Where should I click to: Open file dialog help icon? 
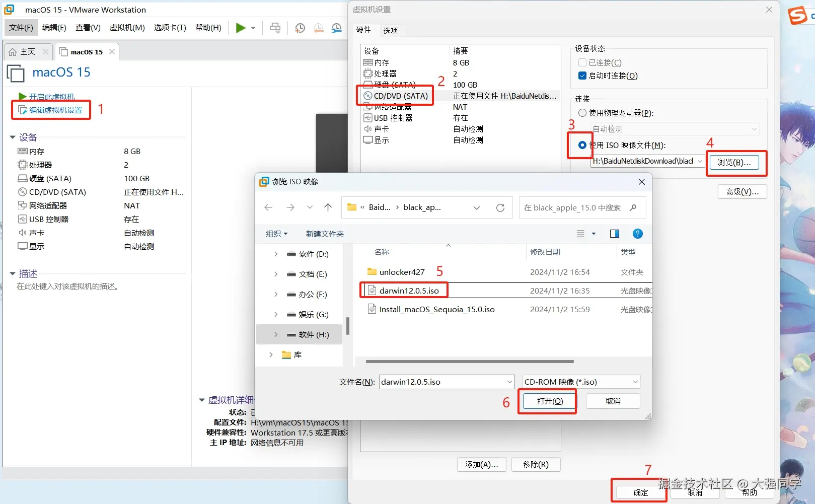click(638, 234)
